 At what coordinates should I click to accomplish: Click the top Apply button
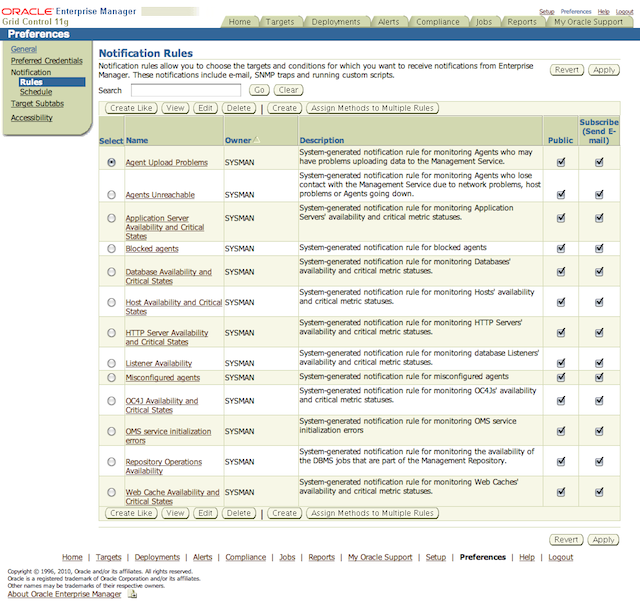[x=603, y=70]
